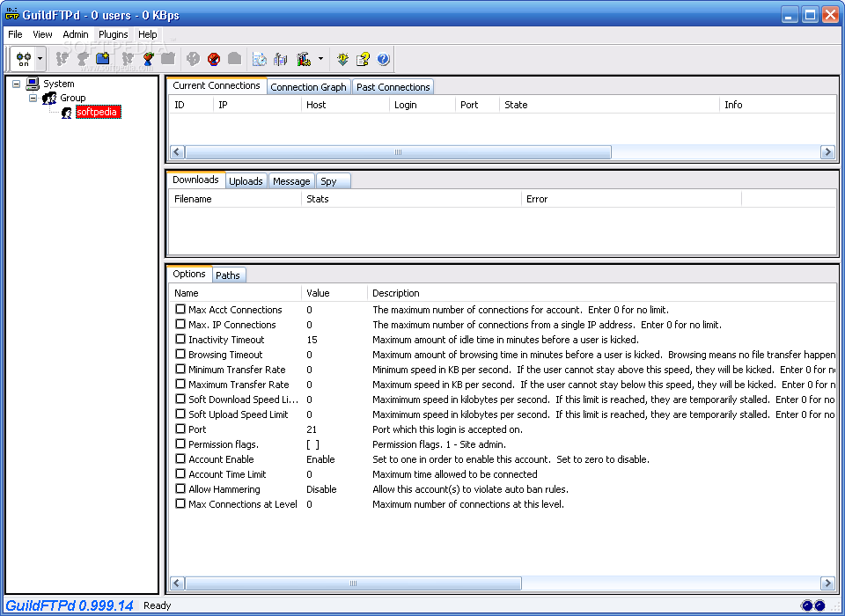Check the Port option checkbox
This screenshot has height=616, width=845.
pos(180,429)
